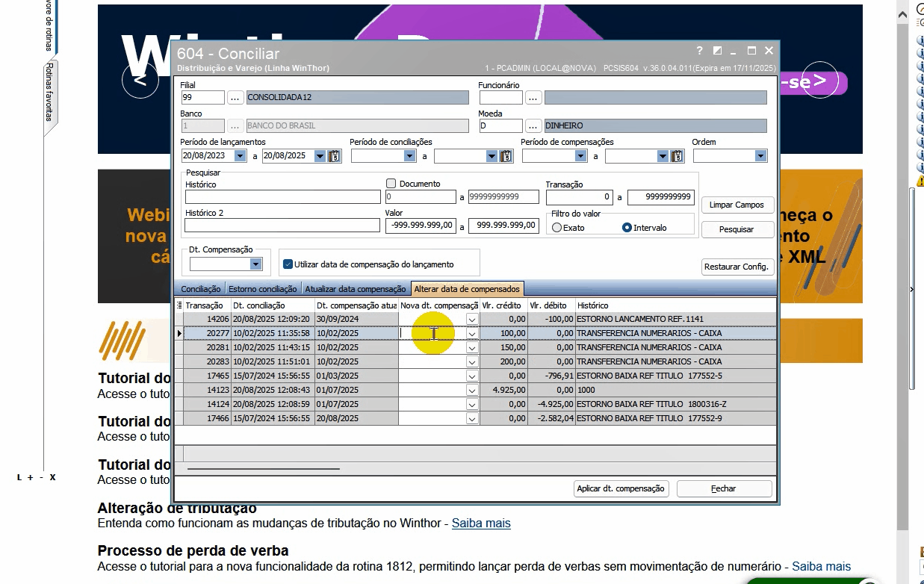The height and width of the screenshot is (584, 924).
Task: Open the Moeda lookup ellipsis button
Action: point(533,125)
